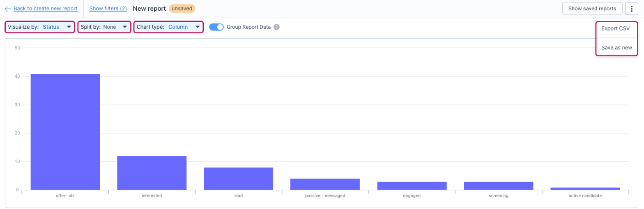This screenshot has height=209, width=644.
Task: Click the 20 y-axis value
Action: click(17, 133)
